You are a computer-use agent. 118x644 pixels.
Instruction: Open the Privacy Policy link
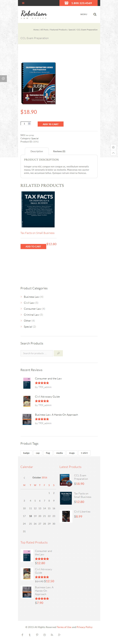tap(84, 627)
